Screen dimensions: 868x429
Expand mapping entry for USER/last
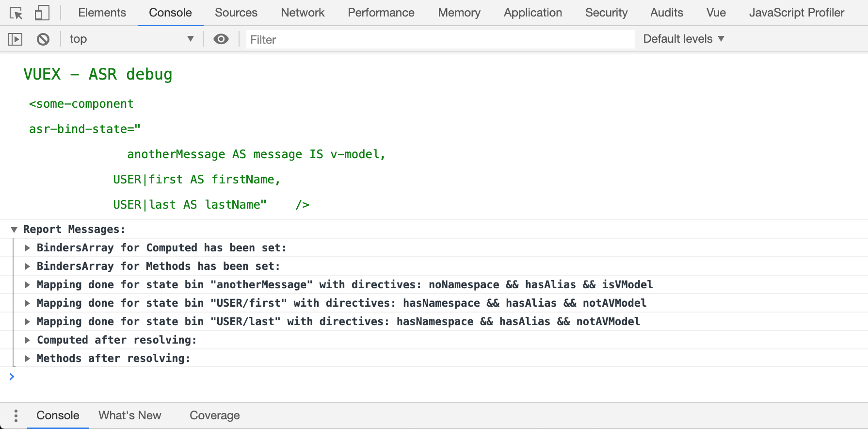click(x=28, y=322)
